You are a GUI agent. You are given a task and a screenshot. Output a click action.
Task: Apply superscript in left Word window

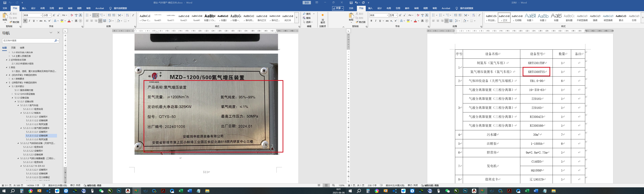point(49,21)
